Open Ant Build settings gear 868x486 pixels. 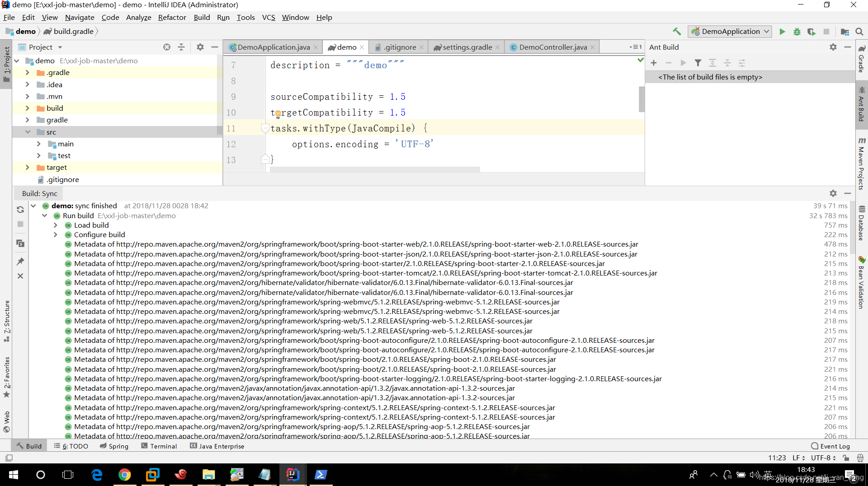(x=833, y=47)
